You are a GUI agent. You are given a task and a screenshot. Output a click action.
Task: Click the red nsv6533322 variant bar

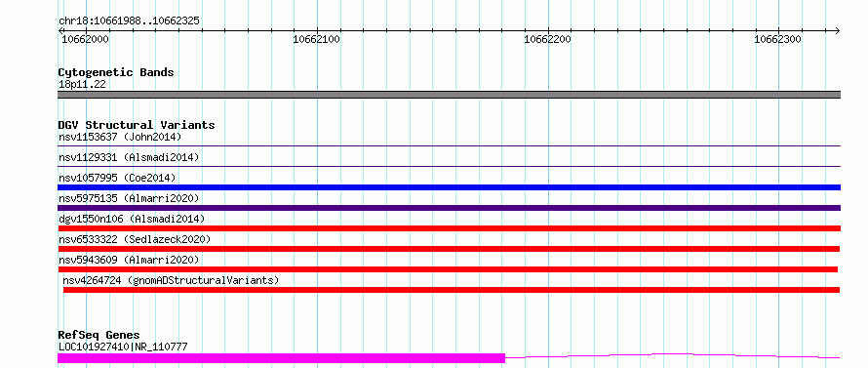coord(449,249)
